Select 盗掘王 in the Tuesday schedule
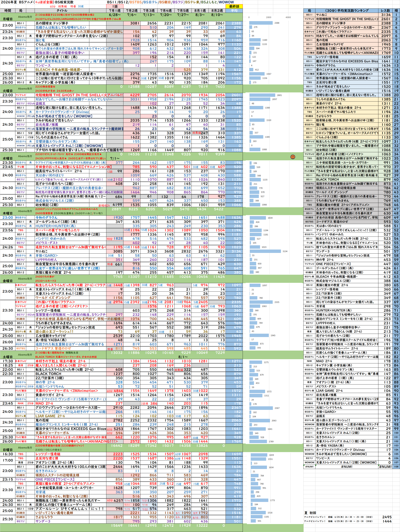The image size is (400, 532). click(x=40, y=104)
